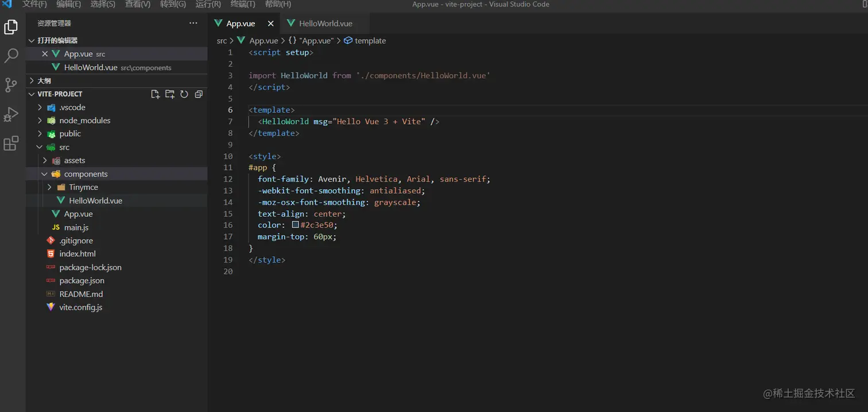Open App.vue in the src folder
868x412 pixels.
[x=117, y=214]
